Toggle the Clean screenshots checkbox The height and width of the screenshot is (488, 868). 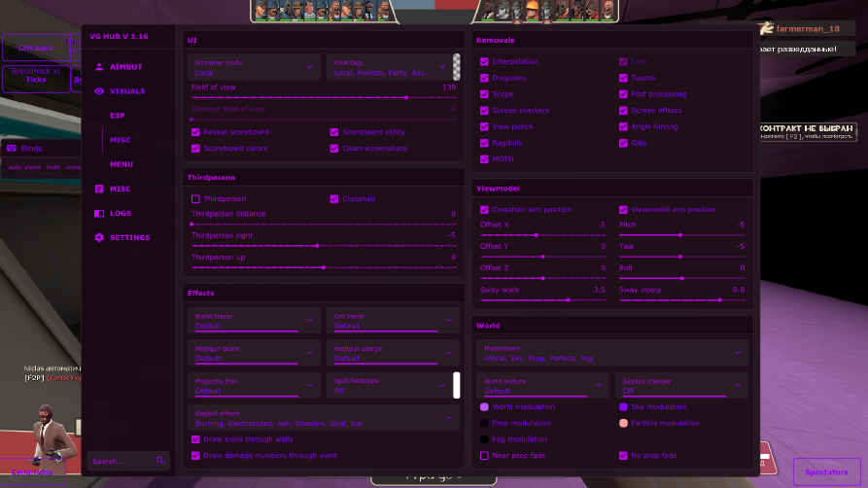pyautogui.click(x=334, y=149)
